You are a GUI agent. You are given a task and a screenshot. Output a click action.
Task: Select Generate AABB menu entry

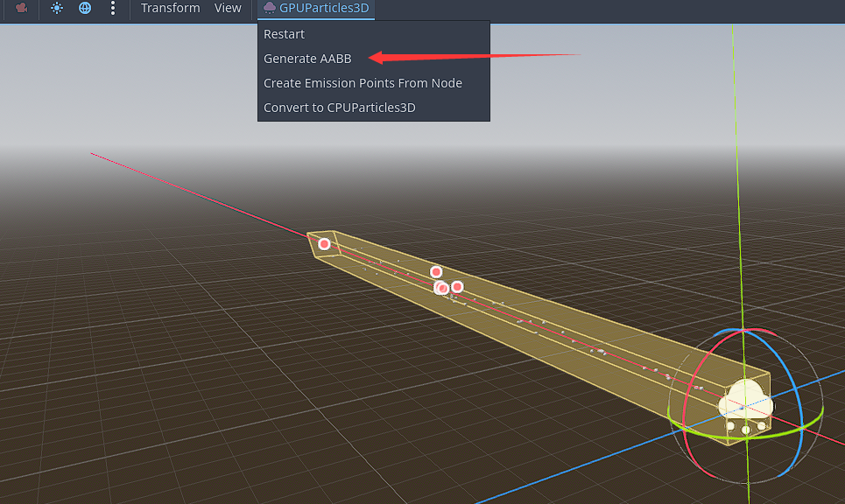point(373,58)
